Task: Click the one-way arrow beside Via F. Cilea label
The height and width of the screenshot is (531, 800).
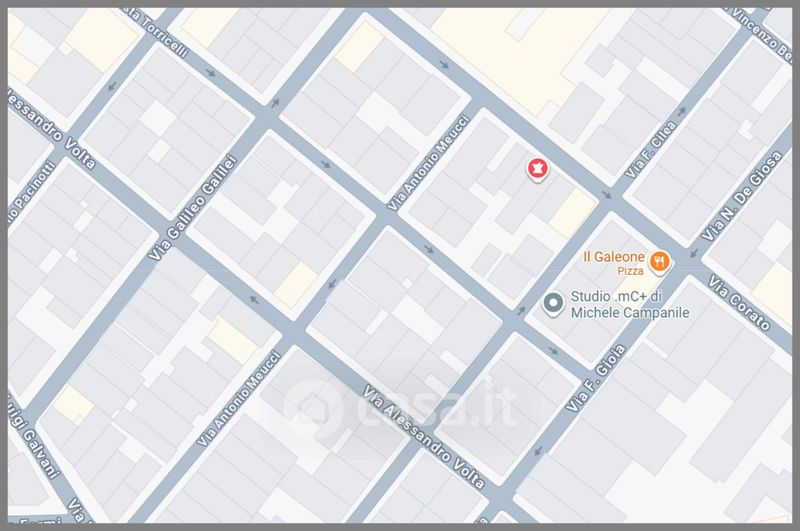Action: click(681, 111)
